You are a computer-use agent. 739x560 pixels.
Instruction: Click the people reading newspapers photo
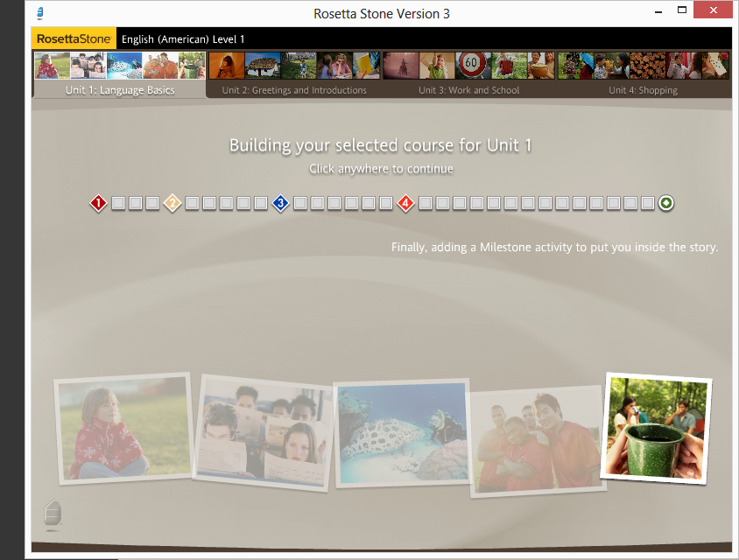[264, 432]
